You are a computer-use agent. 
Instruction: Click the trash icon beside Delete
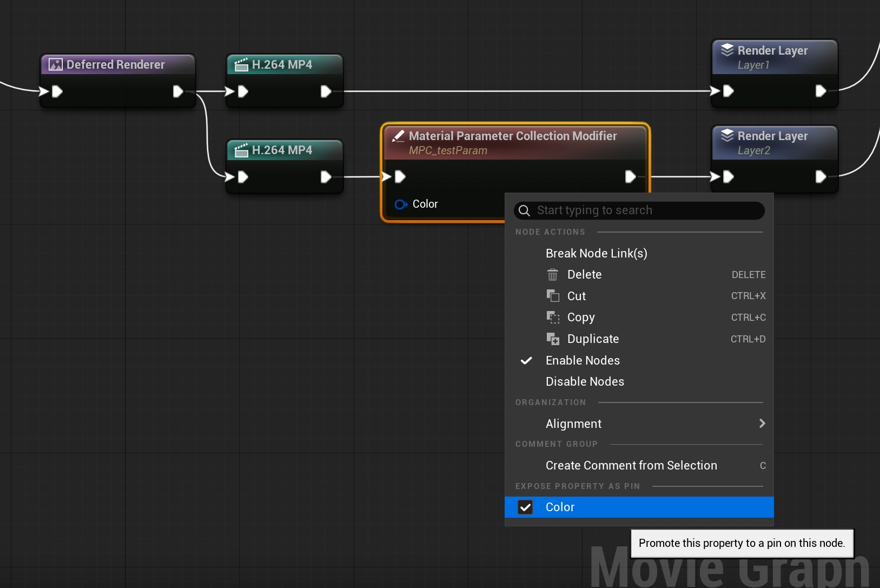552,275
